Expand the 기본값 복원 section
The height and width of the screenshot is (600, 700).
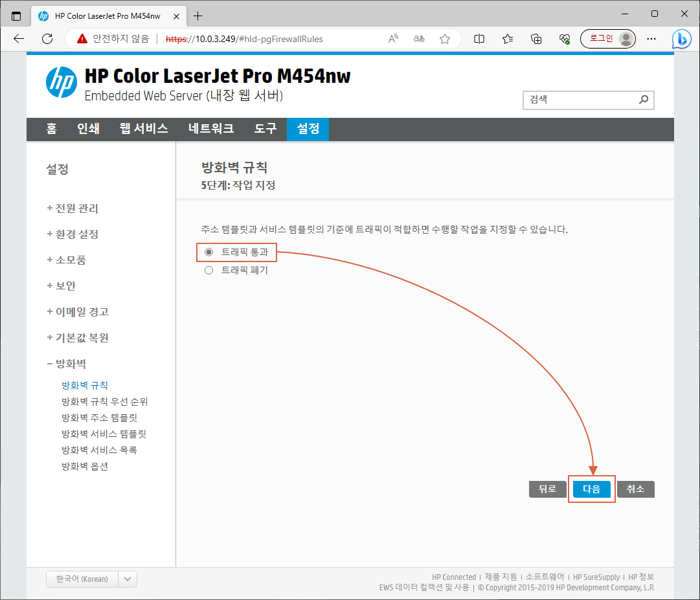point(78,338)
